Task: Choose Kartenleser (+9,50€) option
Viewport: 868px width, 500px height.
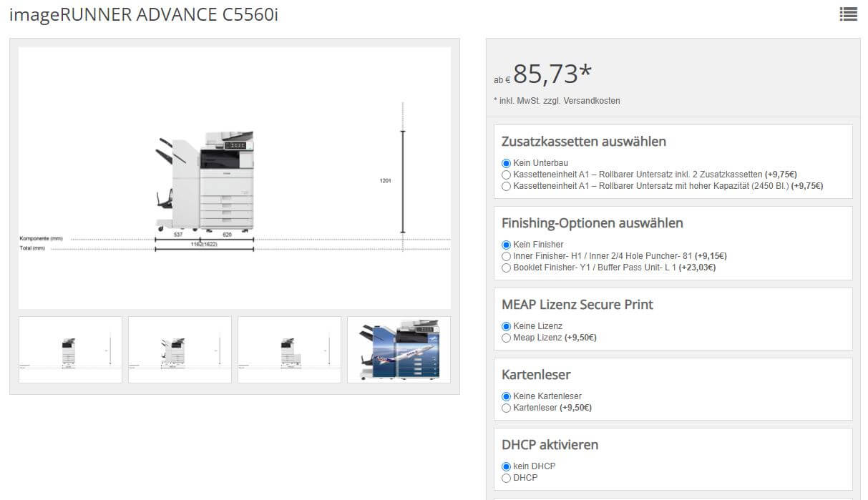Action: (507, 408)
